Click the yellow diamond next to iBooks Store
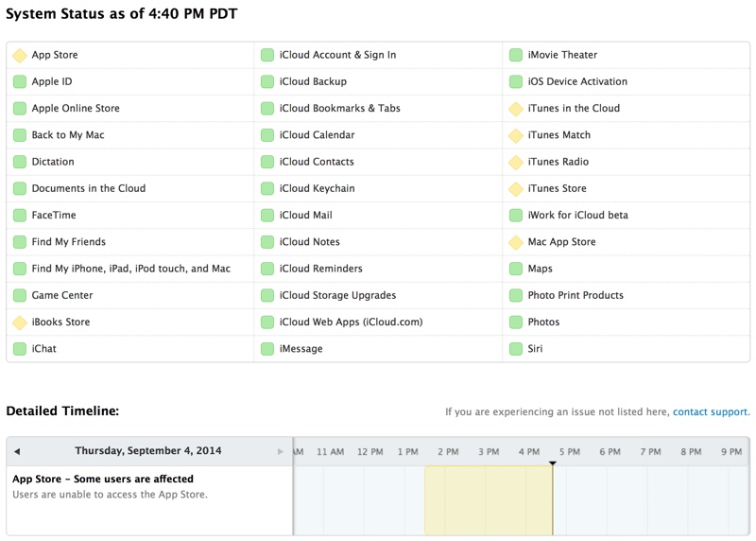Viewport: 756px width, 541px height. pos(20,323)
